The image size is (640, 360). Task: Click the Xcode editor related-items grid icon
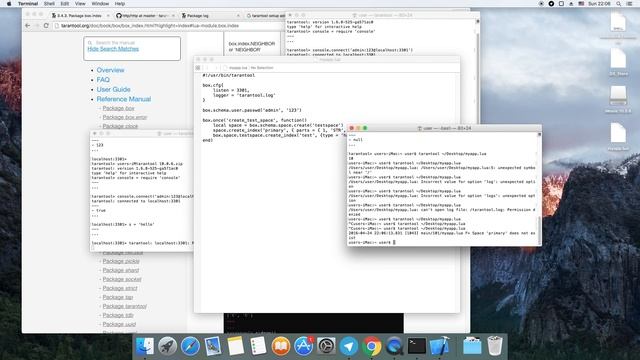tap(198, 68)
